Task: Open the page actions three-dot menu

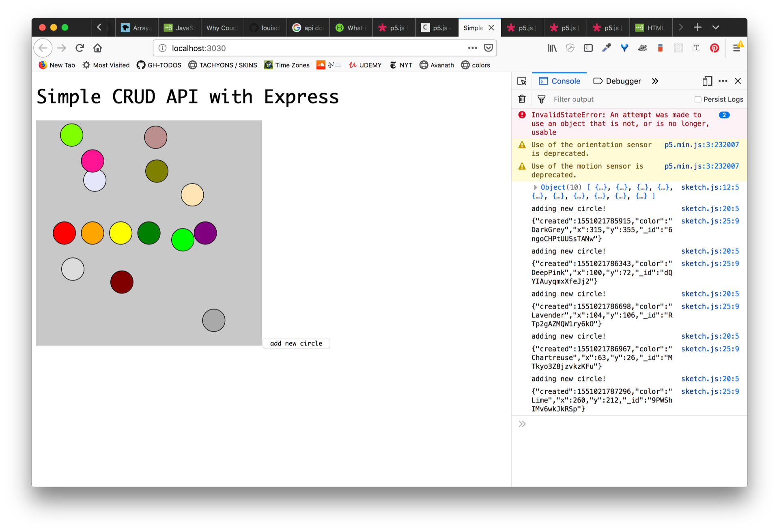Action: point(472,48)
